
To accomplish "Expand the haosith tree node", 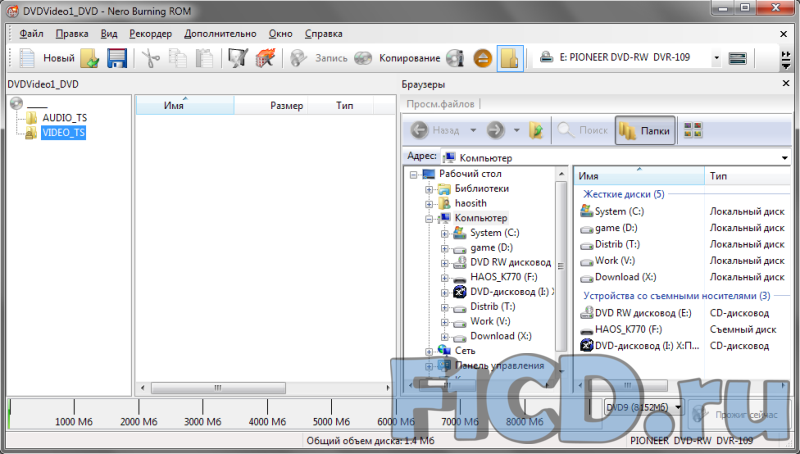I will coord(429,204).
